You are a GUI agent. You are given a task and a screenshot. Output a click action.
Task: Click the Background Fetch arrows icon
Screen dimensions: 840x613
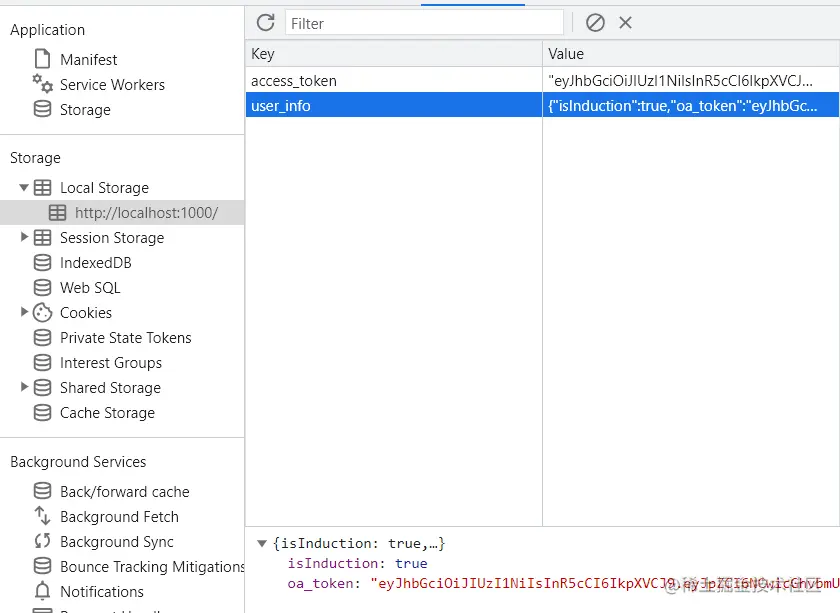(x=42, y=516)
